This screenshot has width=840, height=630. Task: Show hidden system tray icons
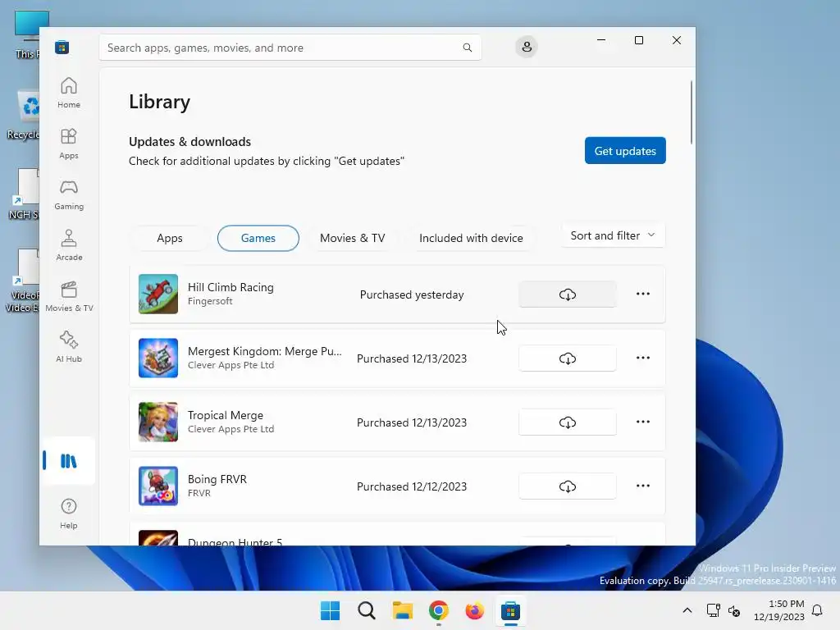pos(687,610)
